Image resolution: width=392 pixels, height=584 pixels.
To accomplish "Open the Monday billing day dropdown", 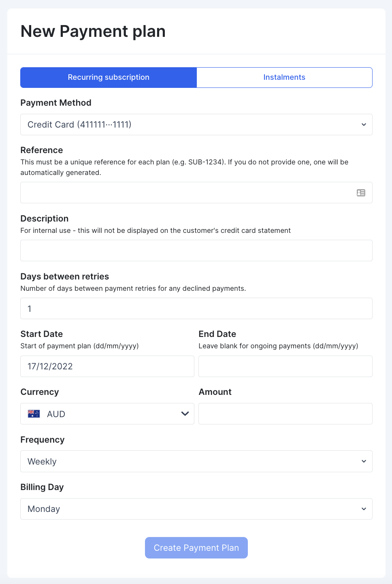I will [196, 509].
